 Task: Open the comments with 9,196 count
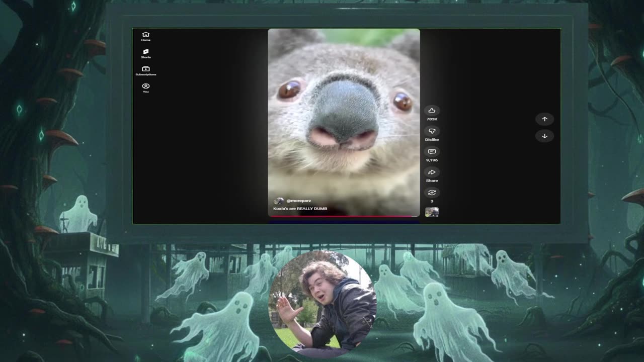[x=432, y=151]
